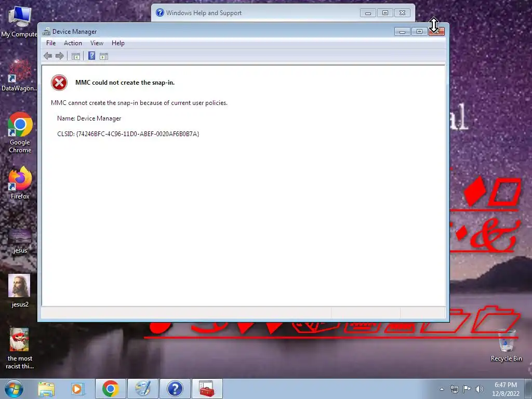The width and height of the screenshot is (532, 399).
Task: Open Action Center flag icon in tray
Action: [467, 389]
